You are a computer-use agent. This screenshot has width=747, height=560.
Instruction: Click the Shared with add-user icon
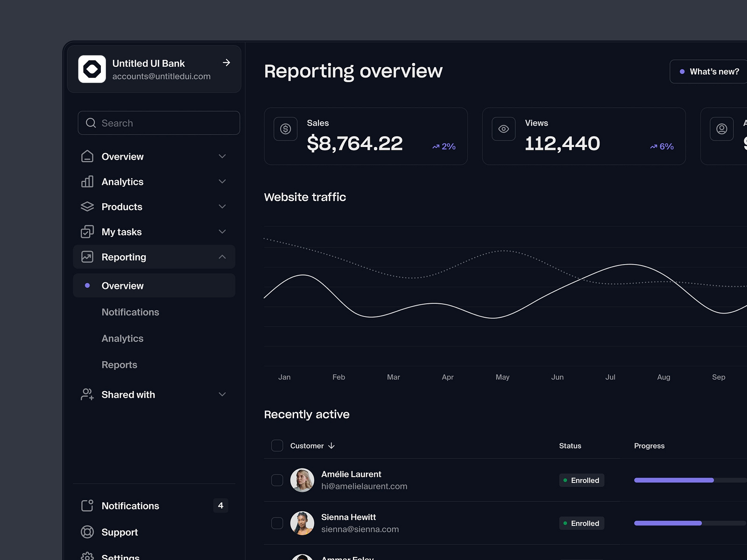pos(87,394)
